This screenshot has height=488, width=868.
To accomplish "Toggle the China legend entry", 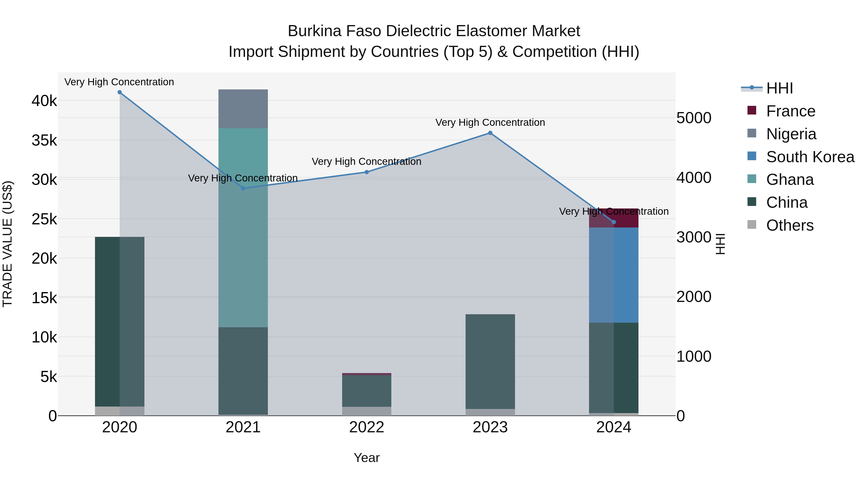I will (x=777, y=202).
